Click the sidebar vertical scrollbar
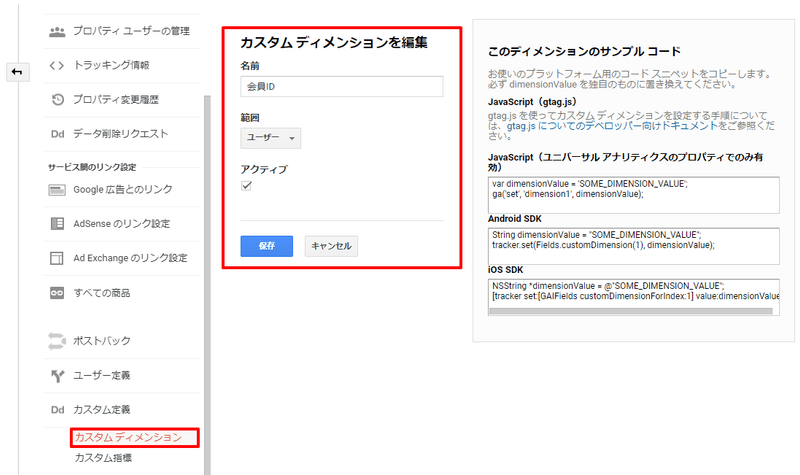 coord(207,285)
